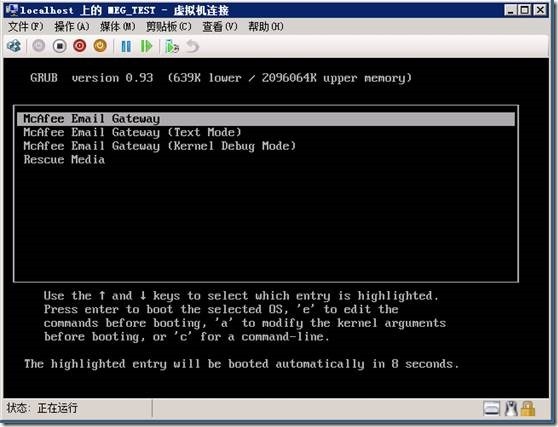Open the 剪贴板(C) menu
This screenshot has height=427, width=558.
tap(169, 27)
